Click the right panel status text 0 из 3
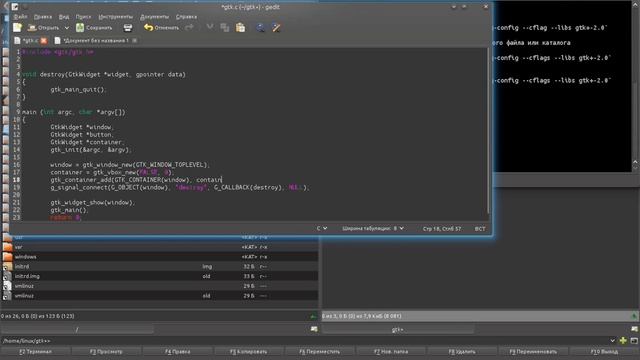The height and width of the screenshot is (360, 640). click(362, 316)
